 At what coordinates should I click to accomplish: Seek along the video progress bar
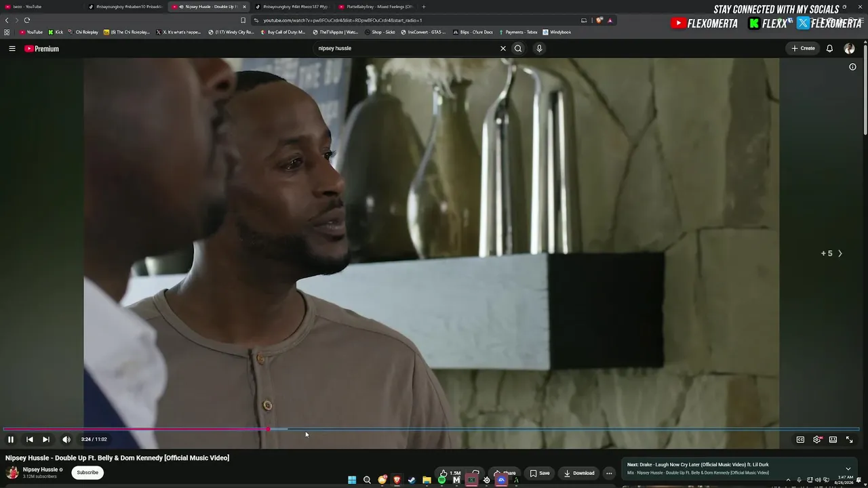pyautogui.click(x=431, y=429)
